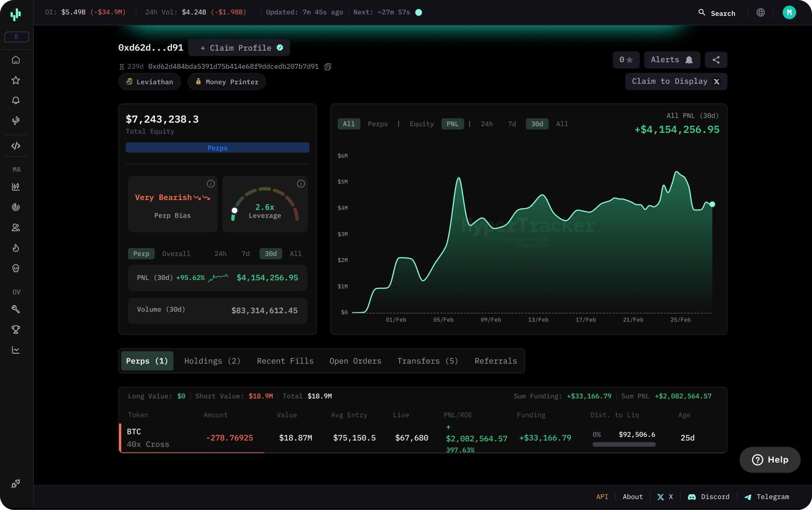Switch the chart to Equity view
Screen dimensions: 812x510
pyautogui.click(x=421, y=124)
